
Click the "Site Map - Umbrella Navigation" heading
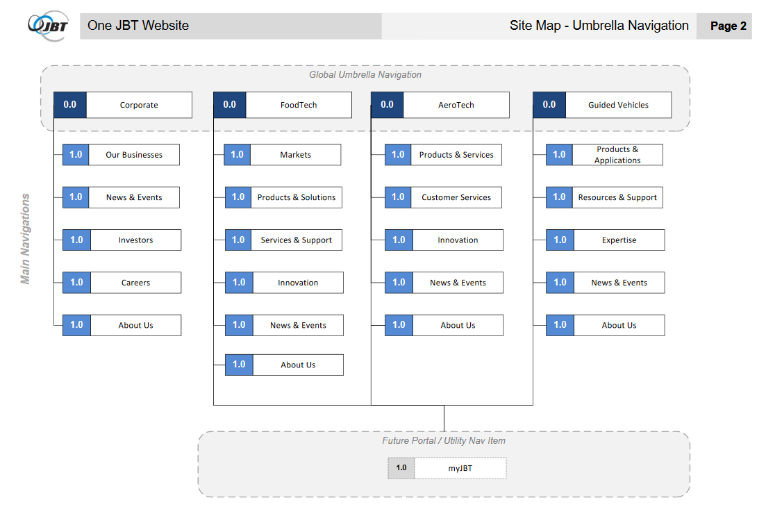(599, 26)
